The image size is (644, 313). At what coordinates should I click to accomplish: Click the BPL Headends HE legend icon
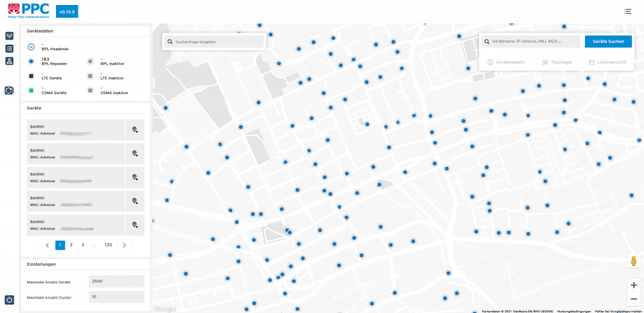point(31,47)
